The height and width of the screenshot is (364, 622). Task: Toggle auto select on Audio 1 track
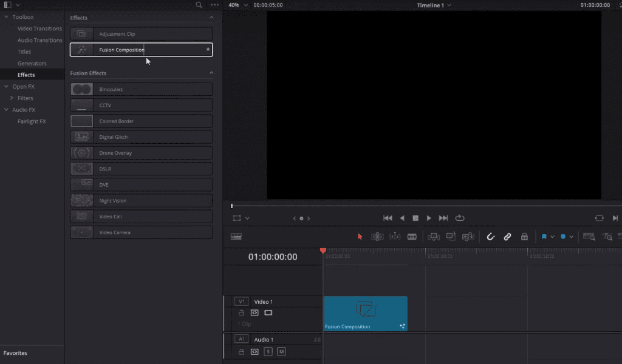[255, 352]
